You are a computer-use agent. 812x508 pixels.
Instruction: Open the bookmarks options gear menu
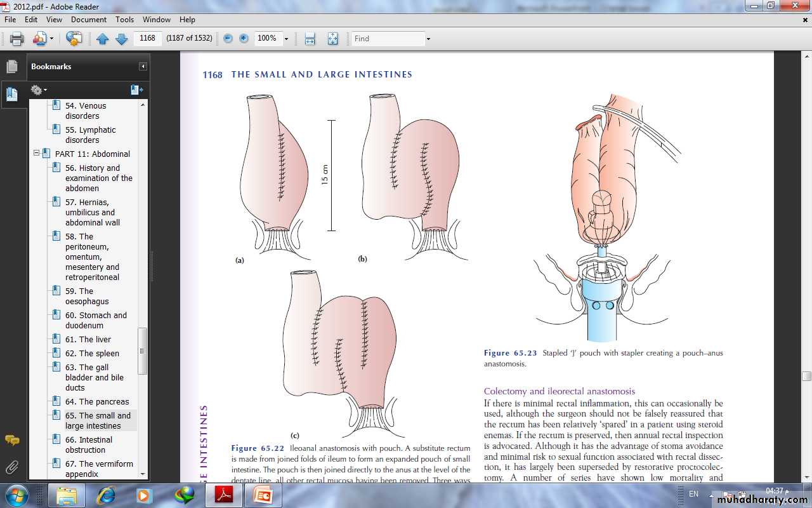(38, 90)
